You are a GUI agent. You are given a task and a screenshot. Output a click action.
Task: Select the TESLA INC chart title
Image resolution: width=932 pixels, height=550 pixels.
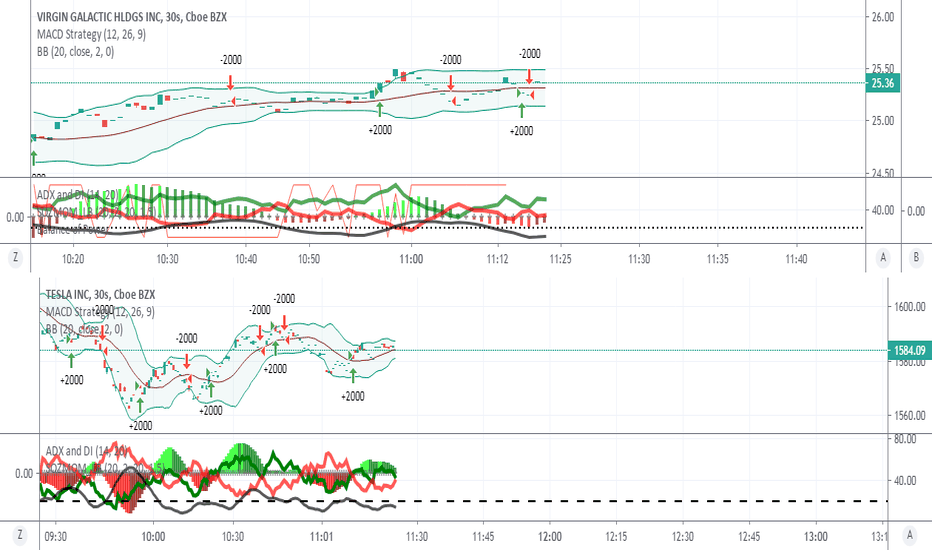click(100, 294)
